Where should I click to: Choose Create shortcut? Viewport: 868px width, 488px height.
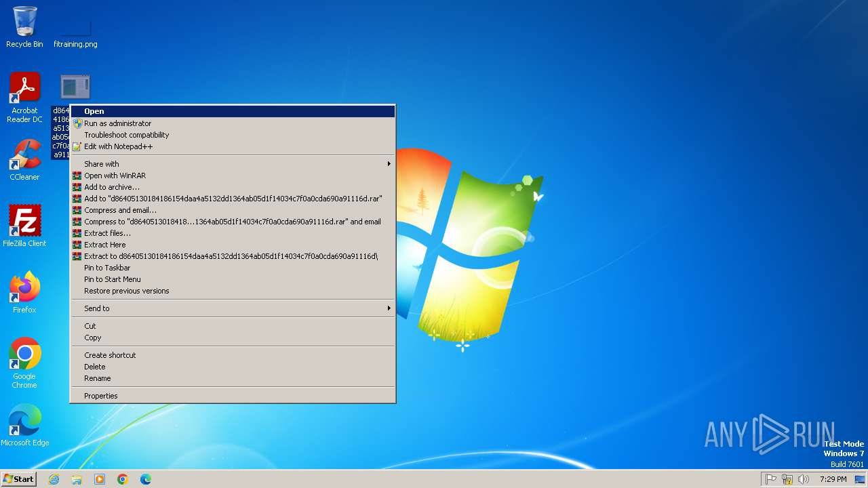tap(233, 355)
